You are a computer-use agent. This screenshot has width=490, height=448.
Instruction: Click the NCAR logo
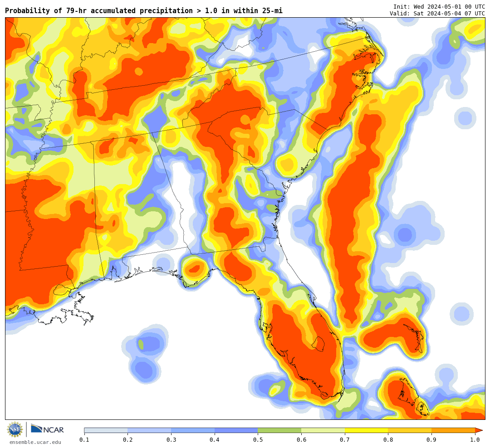tap(48, 429)
